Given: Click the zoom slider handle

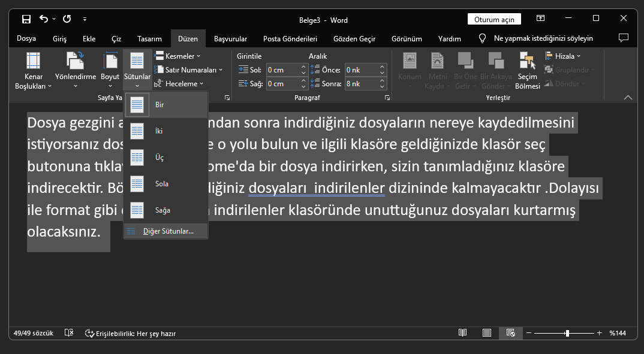Looking at the screenshot, I should coord(567,333).
